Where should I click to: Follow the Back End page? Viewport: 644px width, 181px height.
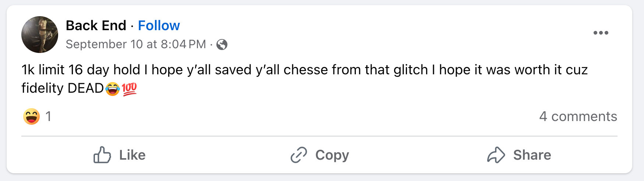[159, 25]
